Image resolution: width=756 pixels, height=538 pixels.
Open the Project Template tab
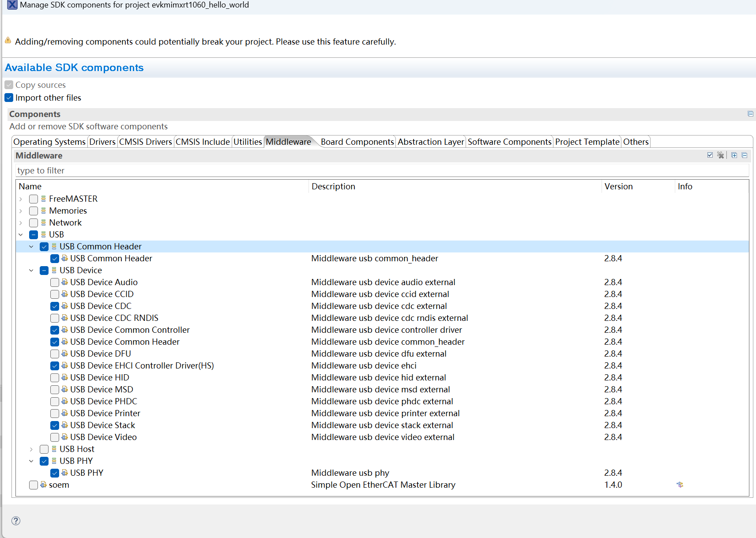coord(587,142)
